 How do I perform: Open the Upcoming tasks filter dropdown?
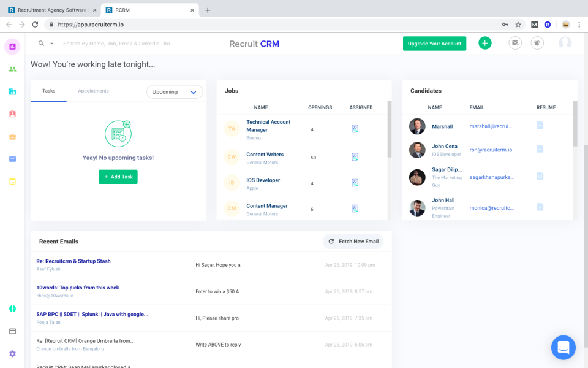coord(175,91)
